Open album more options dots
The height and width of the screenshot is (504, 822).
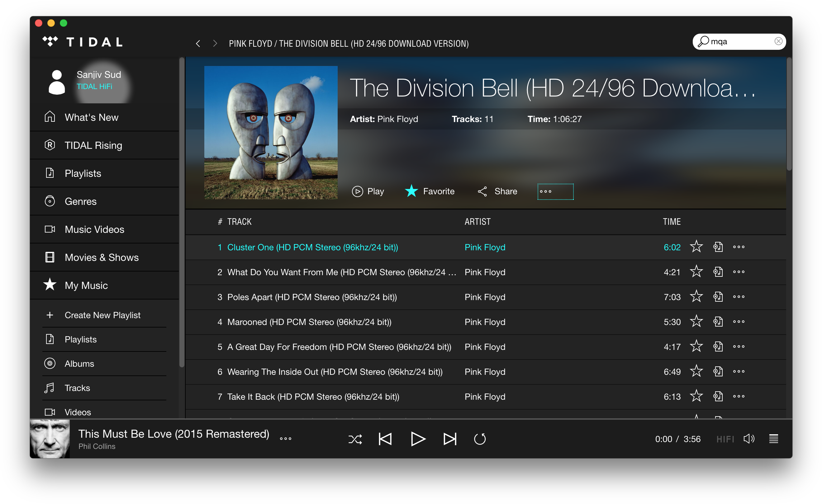[555, 191]
